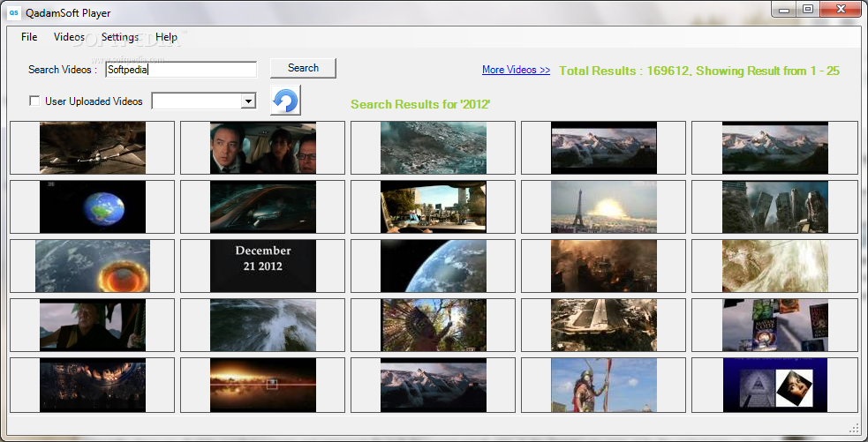Open the Settings menu
Image resolution: width=868 pixels, height=442 pixels.
(119, 37)
